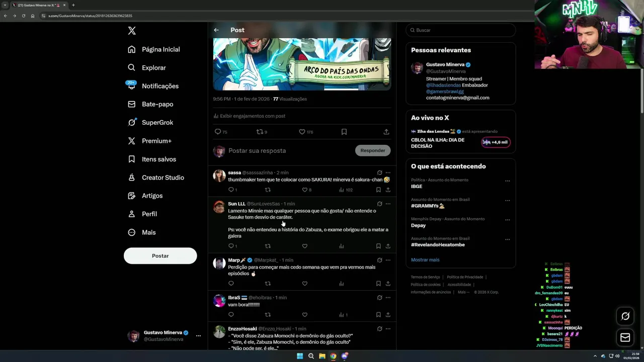Open the CBLOL NA ILHA live broadcast
The width and height of the screenshot is (644, 362).
coord(460,138)
